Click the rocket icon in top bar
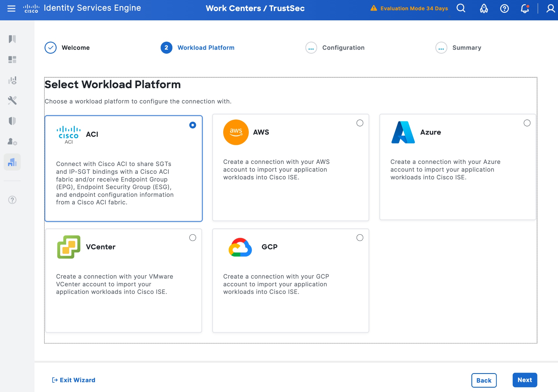The height and width of the screenshot is (392, 558). pyautogui.click(x=484, y=8)
